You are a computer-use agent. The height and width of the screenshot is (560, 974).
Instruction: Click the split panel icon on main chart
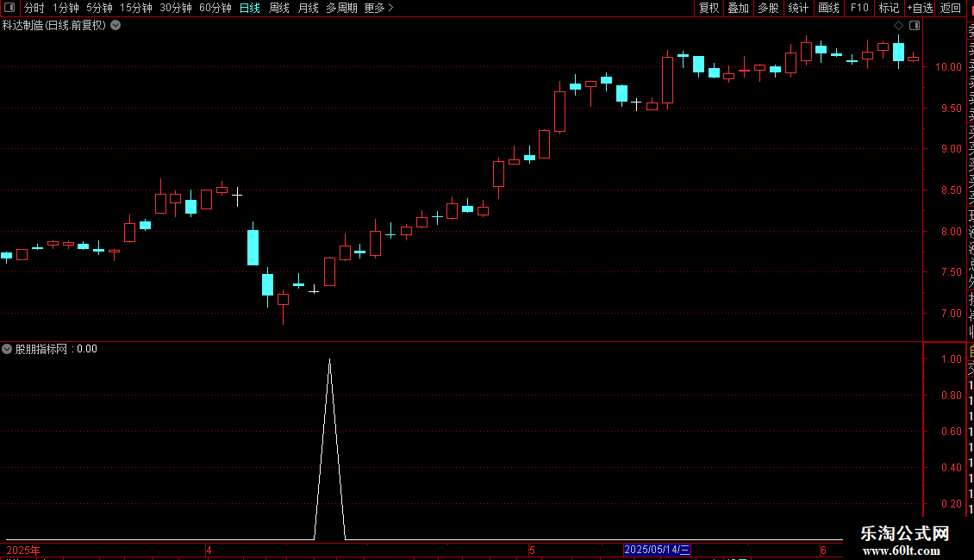point(915,26)
